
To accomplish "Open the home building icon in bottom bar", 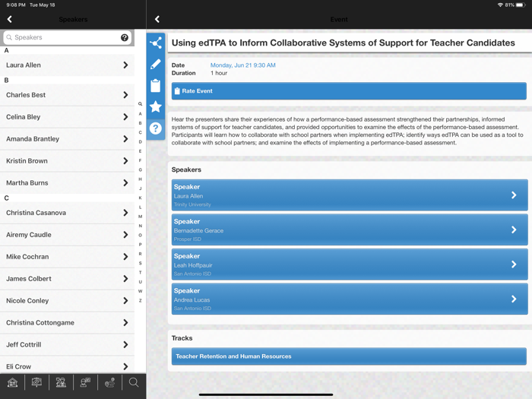I will point(13,383).
